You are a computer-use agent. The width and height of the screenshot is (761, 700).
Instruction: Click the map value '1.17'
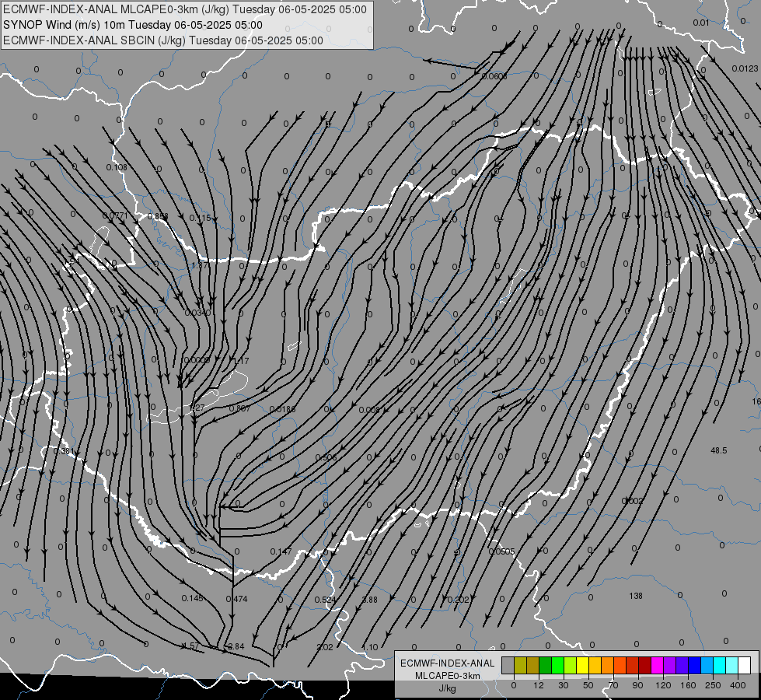tap(241, 361)
